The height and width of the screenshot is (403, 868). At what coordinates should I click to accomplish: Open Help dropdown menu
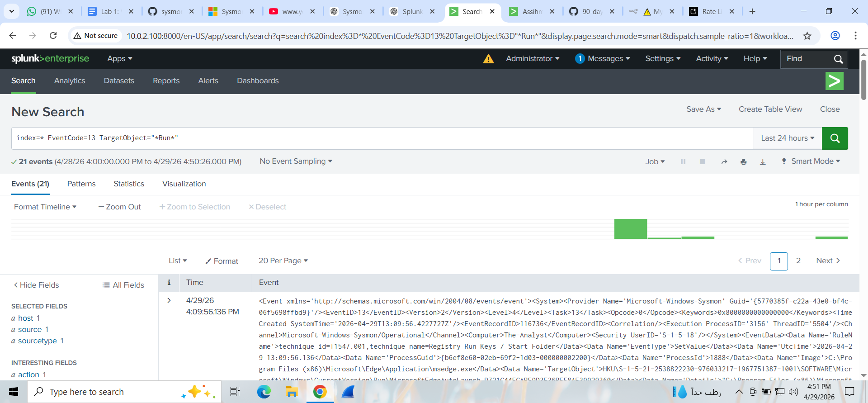pyautogui.click(x=755, y=58)
